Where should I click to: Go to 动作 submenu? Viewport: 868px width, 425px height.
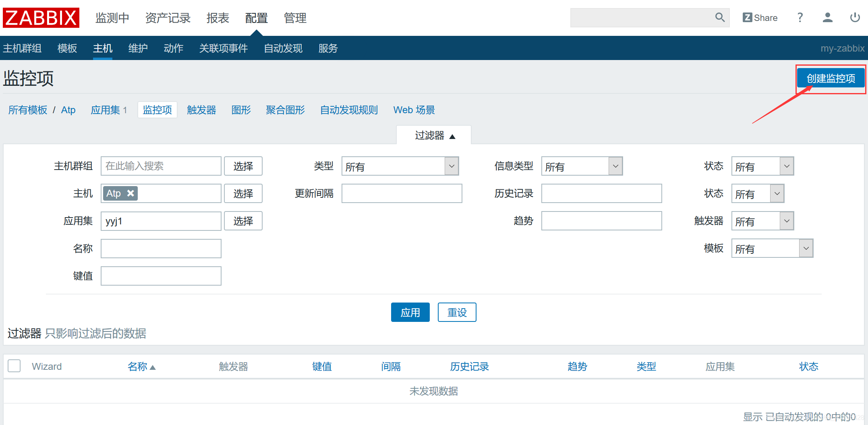(174, 48)
